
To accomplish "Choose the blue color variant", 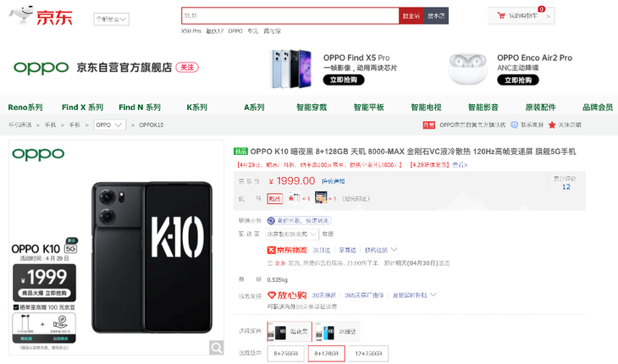I will [337, 332].
